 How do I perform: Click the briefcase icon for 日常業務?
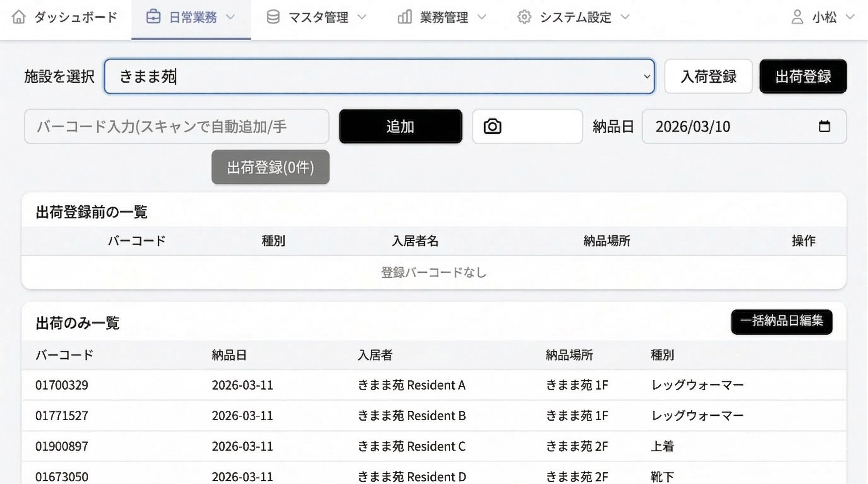(x=153, y=17)
